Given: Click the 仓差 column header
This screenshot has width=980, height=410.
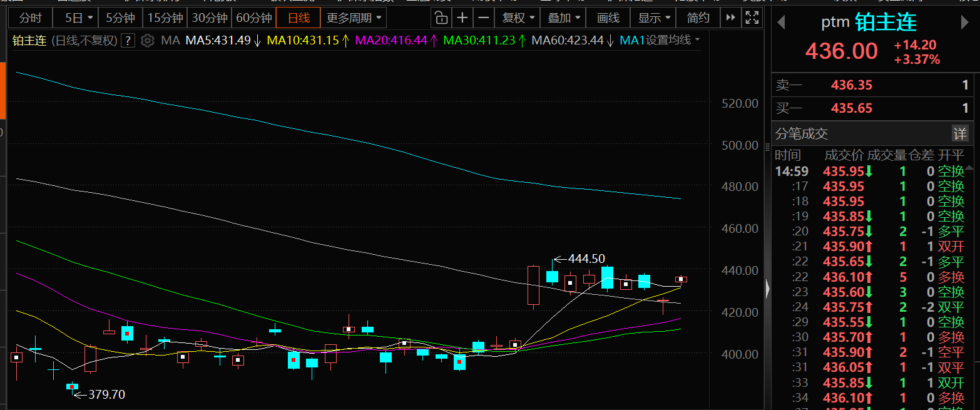Looking at the screenshot, I should (x=921, y=155).
